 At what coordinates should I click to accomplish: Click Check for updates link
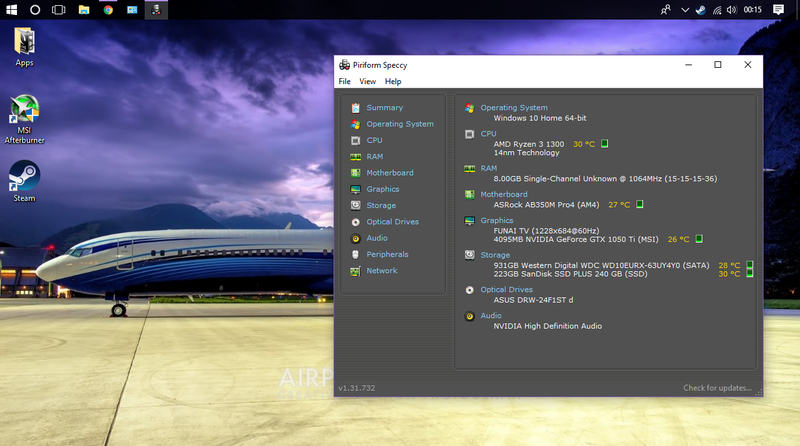717,388
